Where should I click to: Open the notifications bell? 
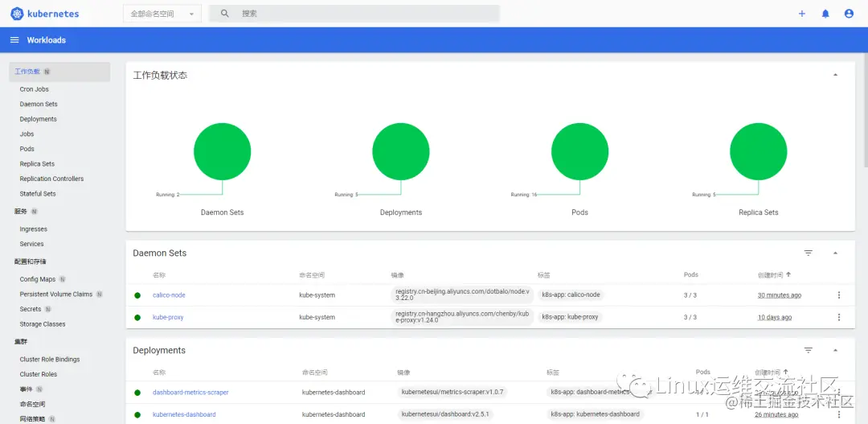(825, 14)
